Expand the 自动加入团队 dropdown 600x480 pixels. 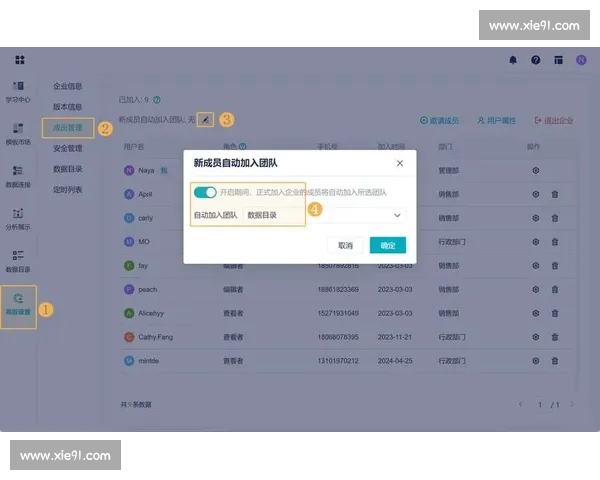click(324, 215)
